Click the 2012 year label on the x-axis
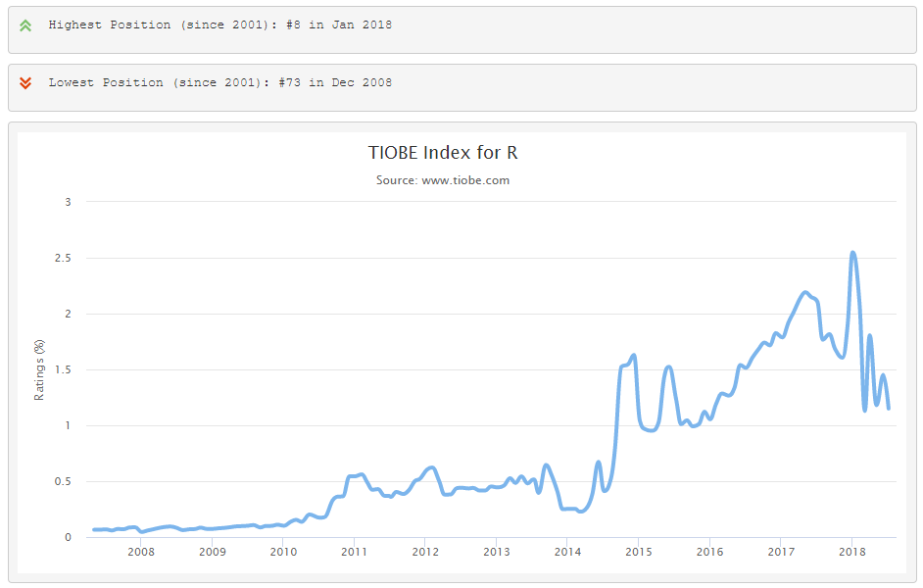 (425, 552)
